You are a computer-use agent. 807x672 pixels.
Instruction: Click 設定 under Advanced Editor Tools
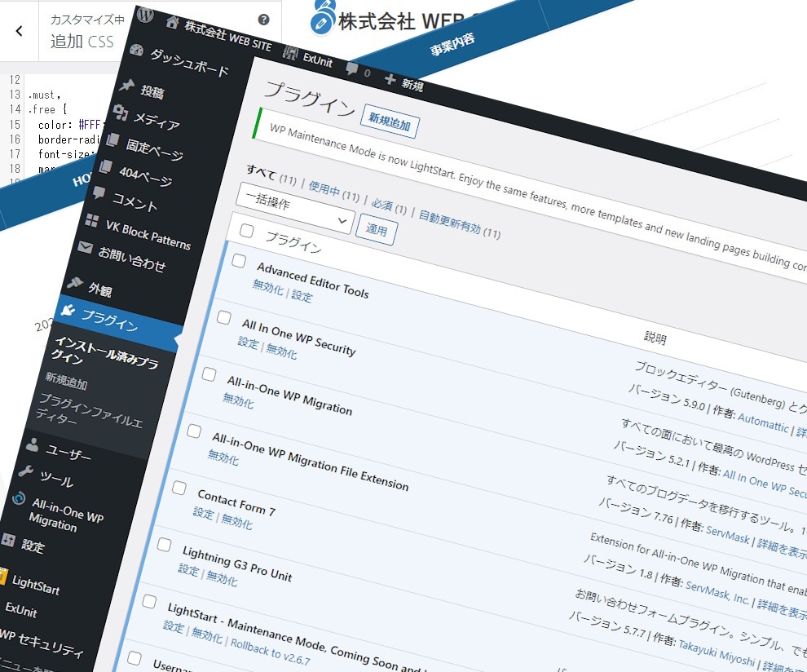302,295
